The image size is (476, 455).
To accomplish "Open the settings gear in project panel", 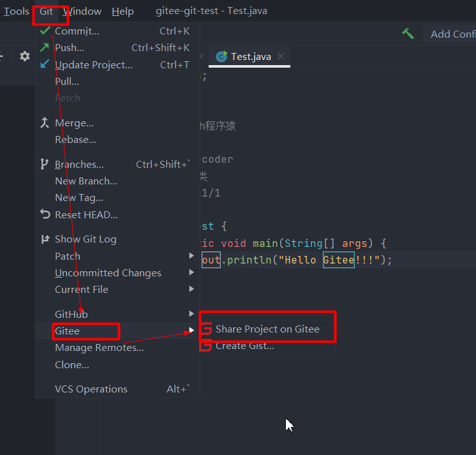I will (25, 56).
